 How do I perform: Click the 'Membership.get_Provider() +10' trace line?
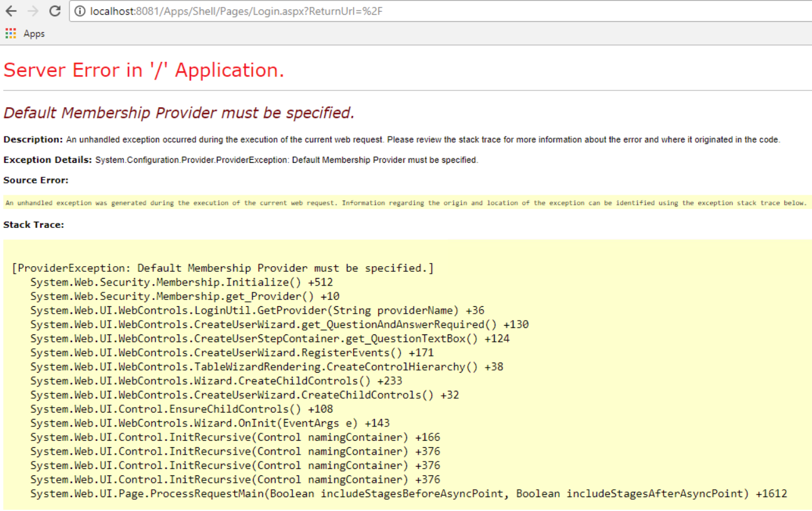tap(185, 296)
